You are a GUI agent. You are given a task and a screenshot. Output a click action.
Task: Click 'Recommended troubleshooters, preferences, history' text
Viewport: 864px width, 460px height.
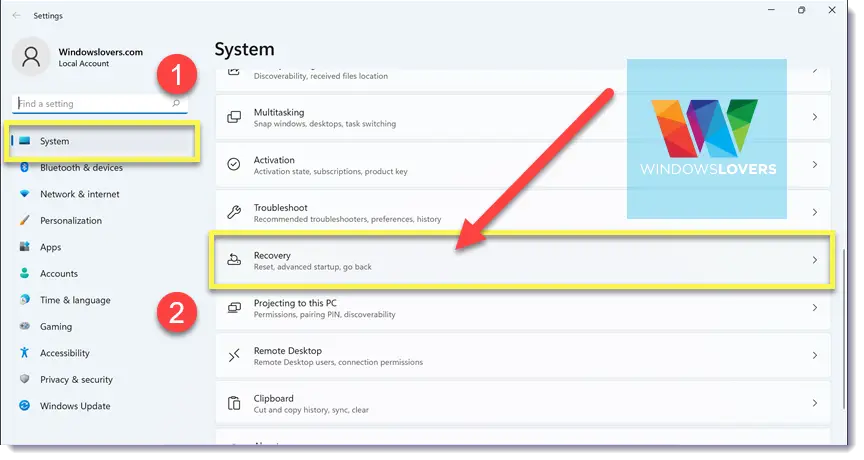coord(347,219)
